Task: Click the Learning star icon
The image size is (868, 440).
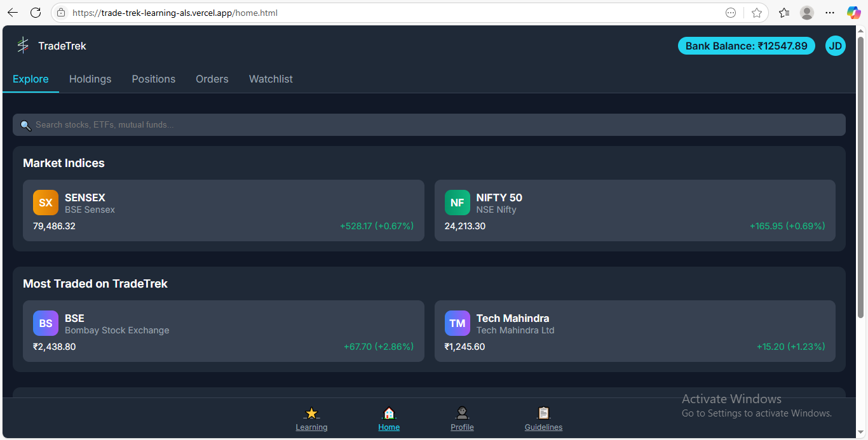Action: click(x=311, y=413)
